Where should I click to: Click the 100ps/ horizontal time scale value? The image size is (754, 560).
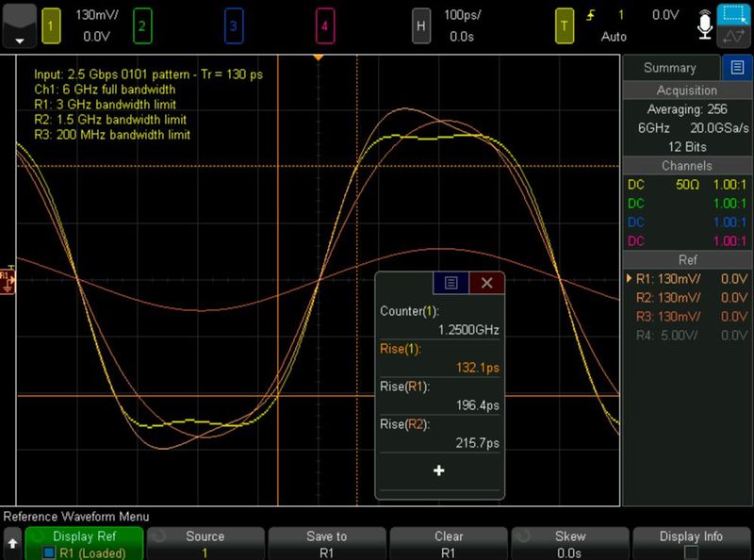[462, 15]
